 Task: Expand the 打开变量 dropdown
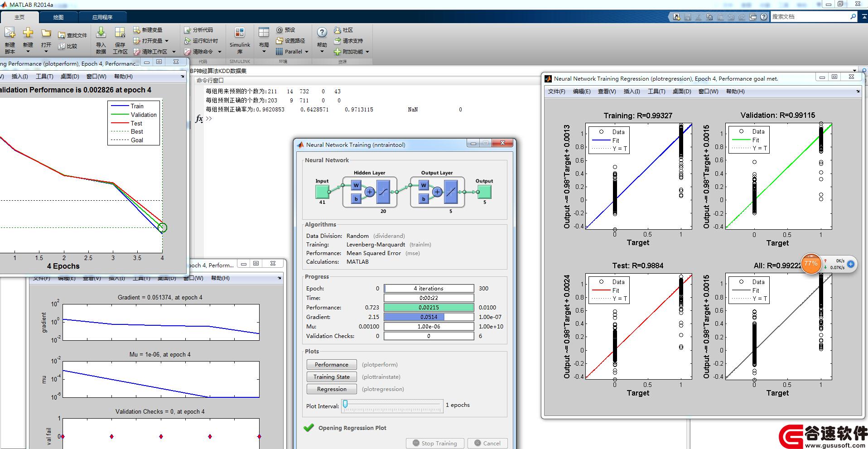click(x=167, y=41)
